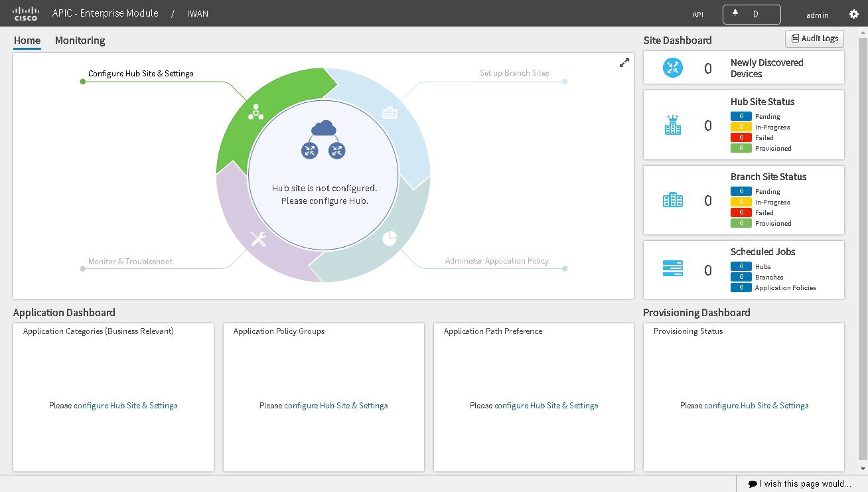
Task: Click the notification bell counter
Action: 751,13
